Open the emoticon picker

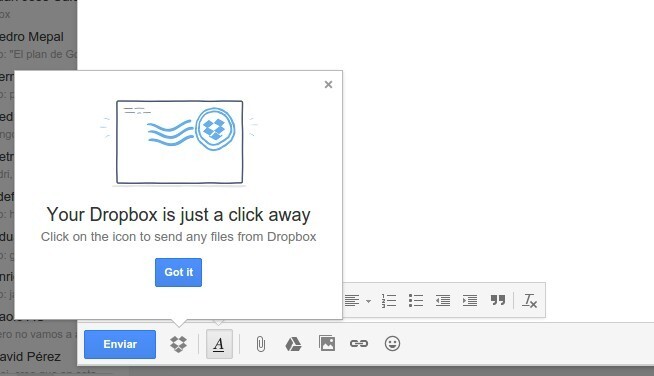click(392, 343)
